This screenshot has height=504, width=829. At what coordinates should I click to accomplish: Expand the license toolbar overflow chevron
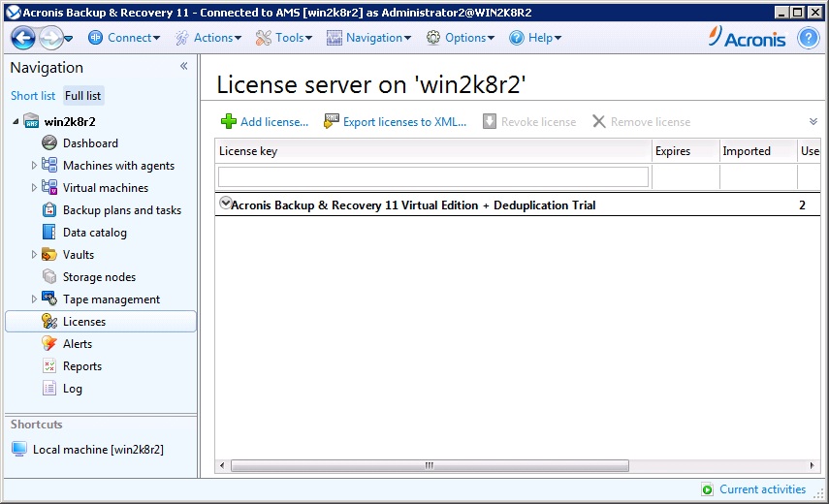(x=813, y=121)
